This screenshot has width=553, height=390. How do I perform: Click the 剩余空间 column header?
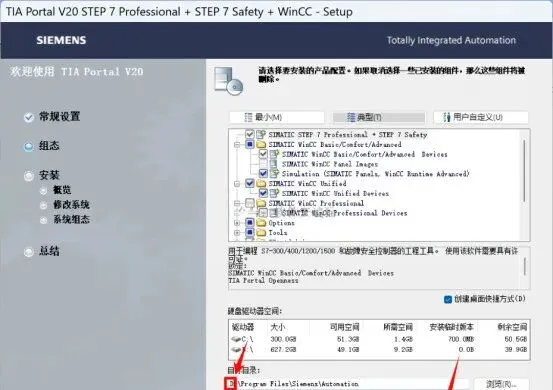pos(512,327)
